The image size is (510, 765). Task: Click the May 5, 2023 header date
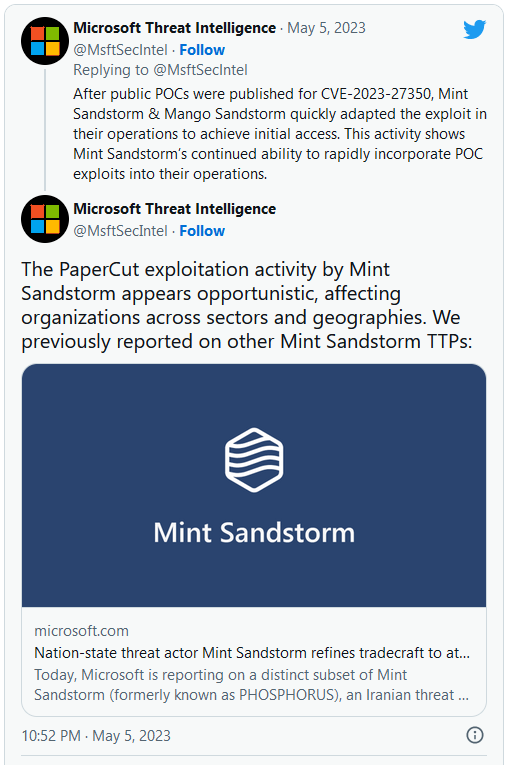(326, 28)
